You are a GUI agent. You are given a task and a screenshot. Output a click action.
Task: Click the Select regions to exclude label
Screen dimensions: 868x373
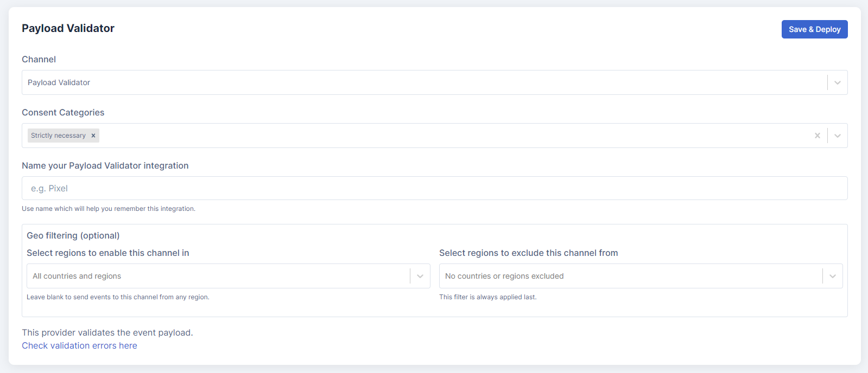528,253
